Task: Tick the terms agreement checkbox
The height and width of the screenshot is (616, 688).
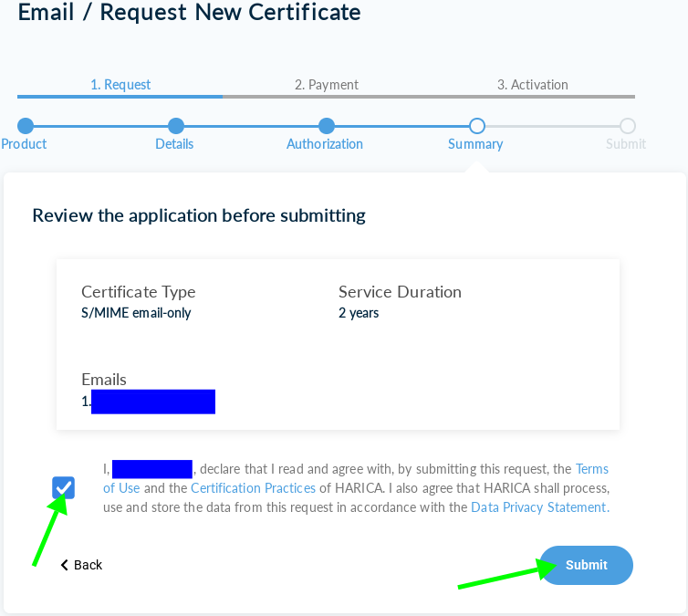Action: tap(64, 487)
